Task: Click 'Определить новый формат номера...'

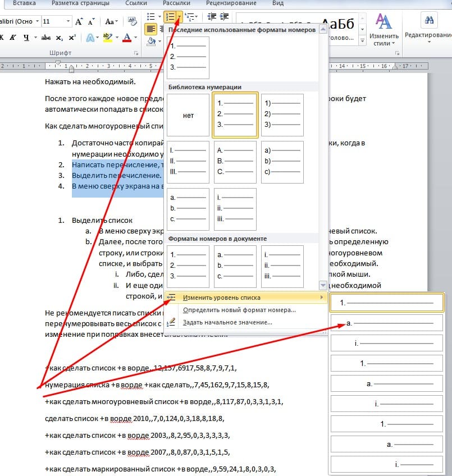Action: click(x=239, y=310)
